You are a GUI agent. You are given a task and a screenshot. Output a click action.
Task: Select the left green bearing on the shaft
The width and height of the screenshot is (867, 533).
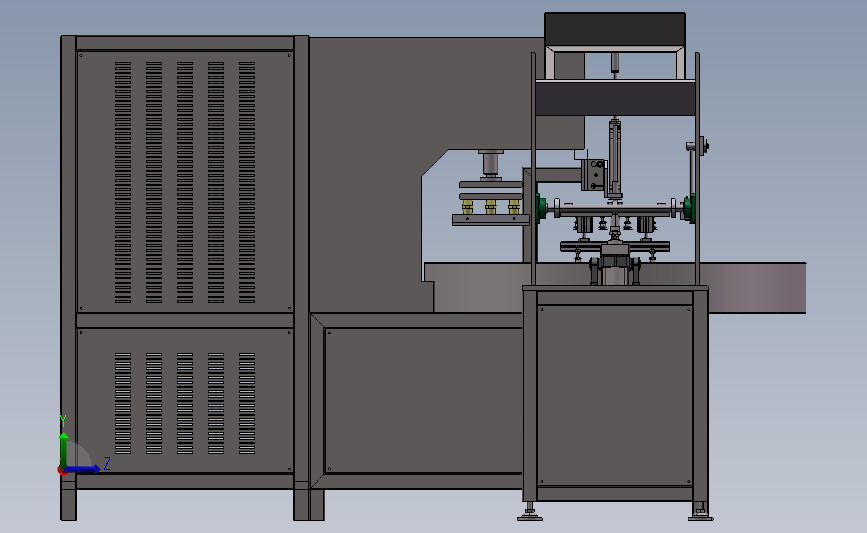[541, 208]
